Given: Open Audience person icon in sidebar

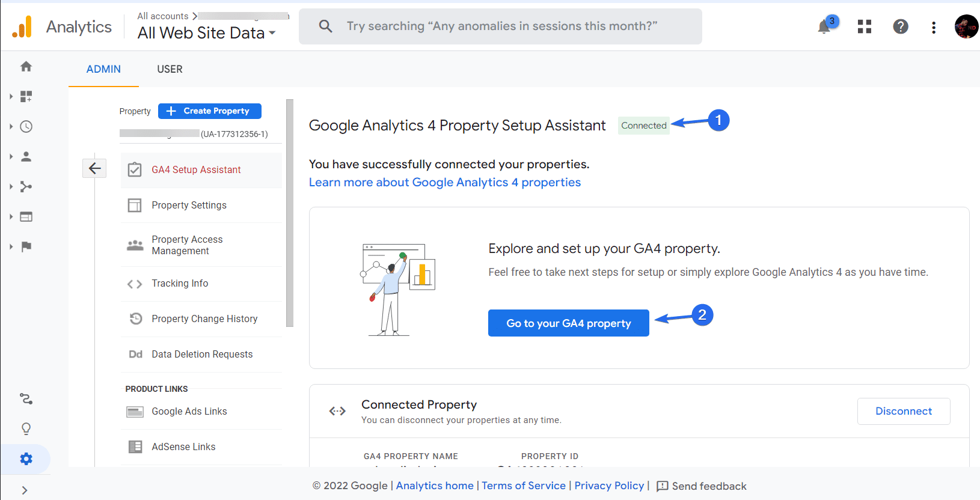Looking at the screenshot, I should pyautogui.click(x=26, y=156).
